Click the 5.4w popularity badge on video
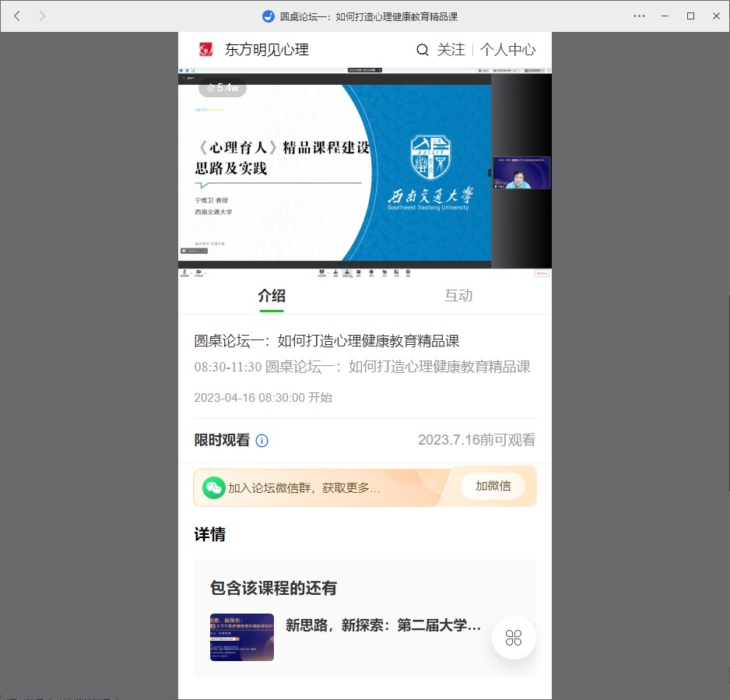The image size is (730, 700). 223,88
